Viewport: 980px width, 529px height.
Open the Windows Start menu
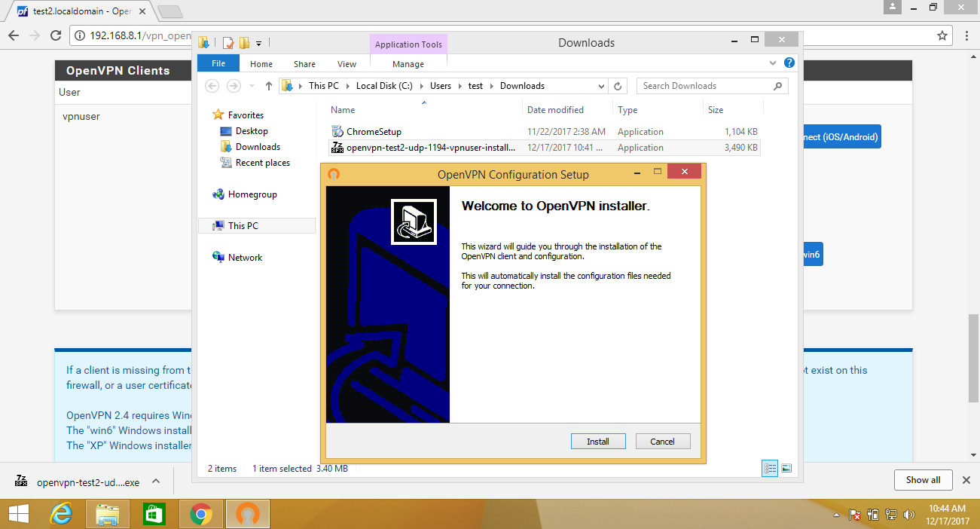[19, 514]
